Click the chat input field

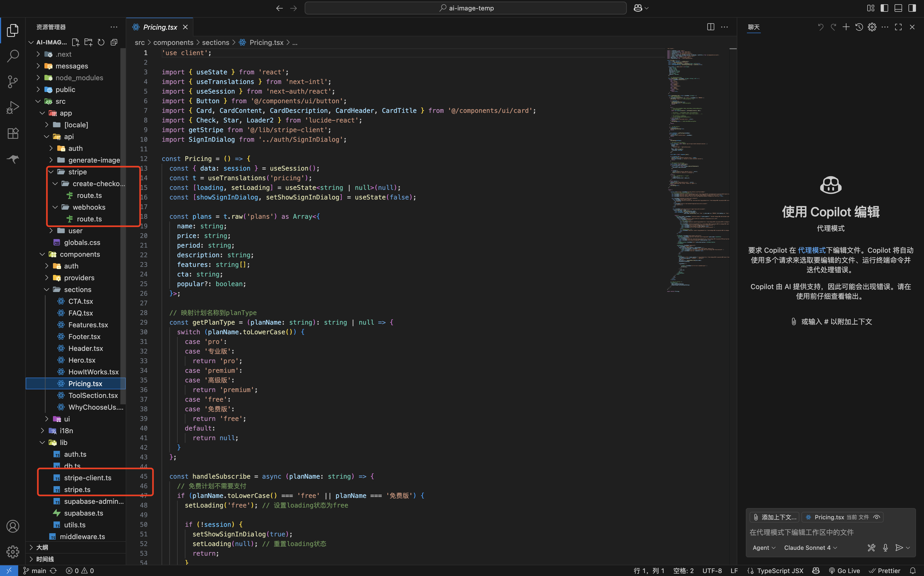(x=830, y=532)
